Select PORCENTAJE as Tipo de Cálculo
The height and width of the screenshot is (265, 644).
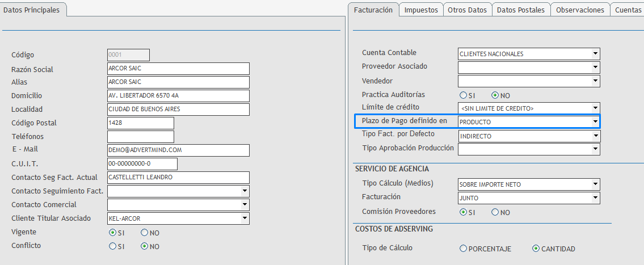tap(464, 249)
